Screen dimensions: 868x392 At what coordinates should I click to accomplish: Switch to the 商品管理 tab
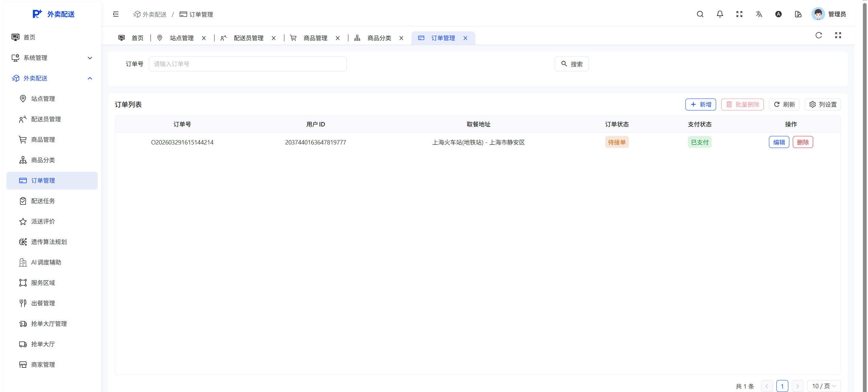pos(315,38)
